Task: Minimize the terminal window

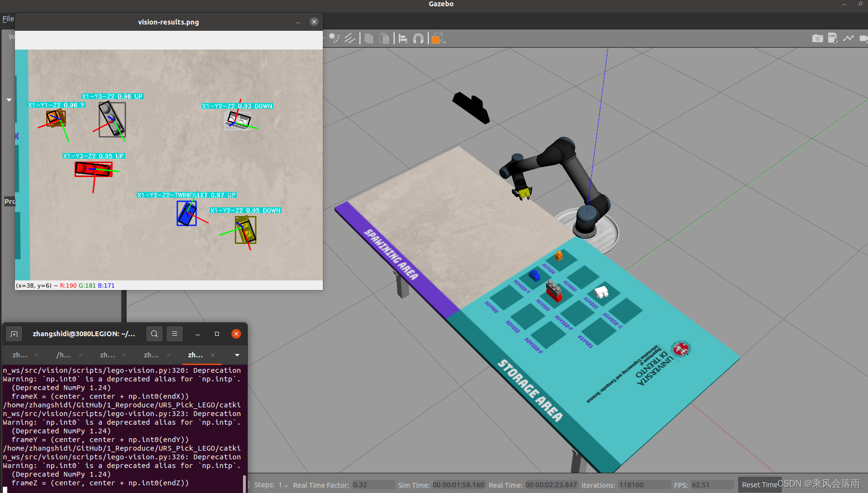Action: click(x=198, y=334)
